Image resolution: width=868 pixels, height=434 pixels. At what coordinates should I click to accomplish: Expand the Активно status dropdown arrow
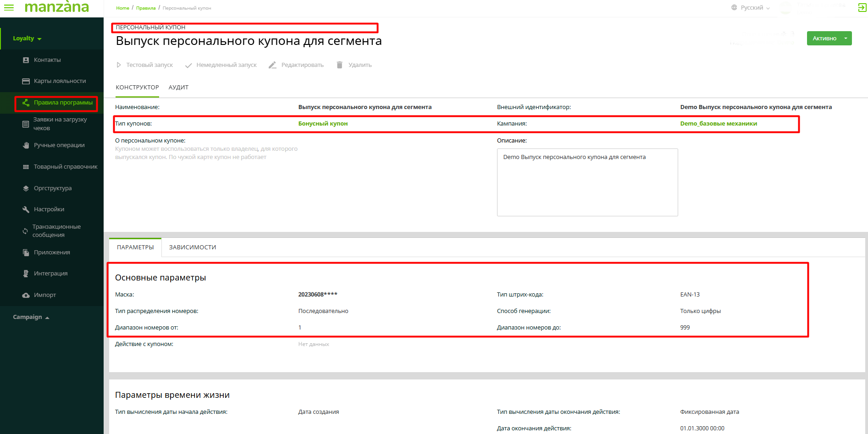pyautogui.click(x=846, y=38)
